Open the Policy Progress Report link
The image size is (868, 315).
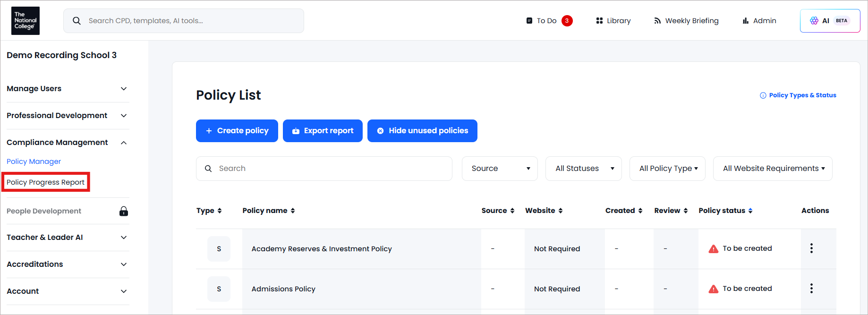tap(45, 182)
